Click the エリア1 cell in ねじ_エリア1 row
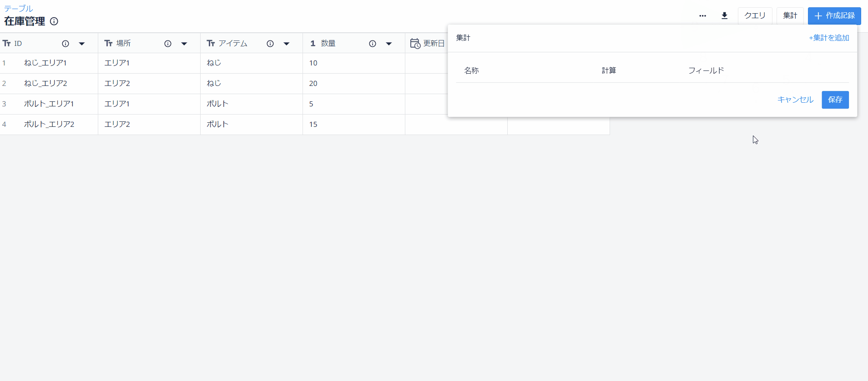868x381 pixels. tap(149, 63)
